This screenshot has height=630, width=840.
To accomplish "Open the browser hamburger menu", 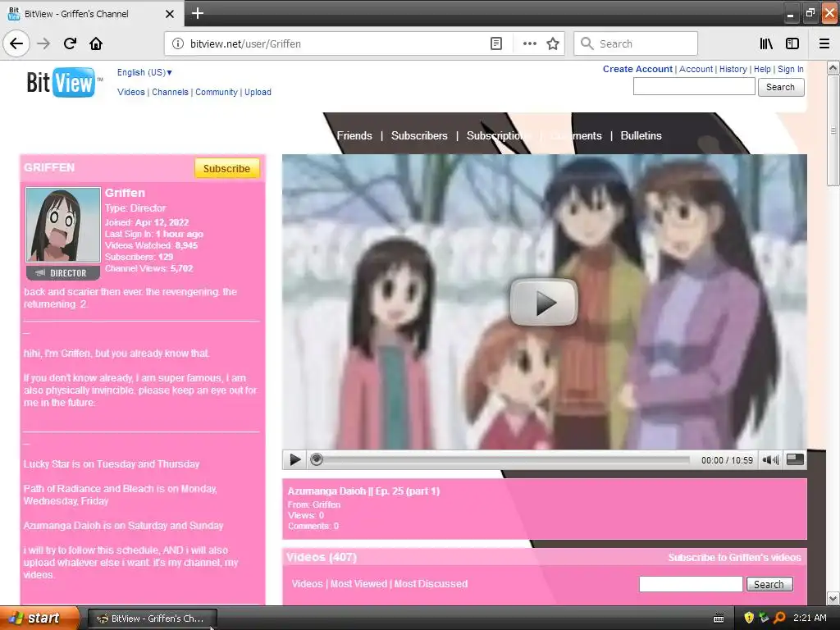I will pos(824,43).
